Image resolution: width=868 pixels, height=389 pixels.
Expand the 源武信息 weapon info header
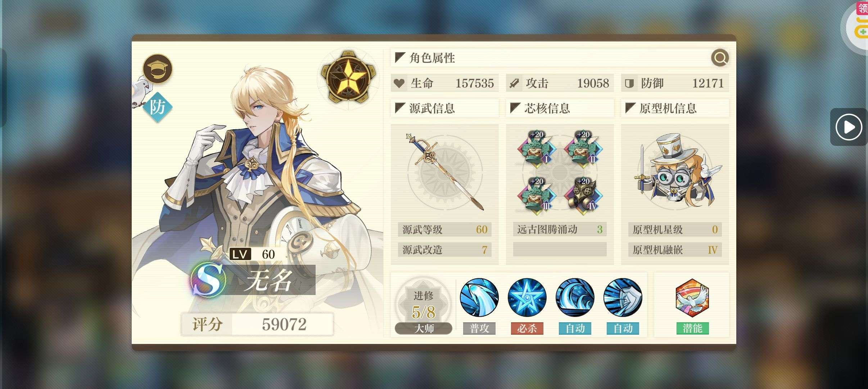click(445, 108)
